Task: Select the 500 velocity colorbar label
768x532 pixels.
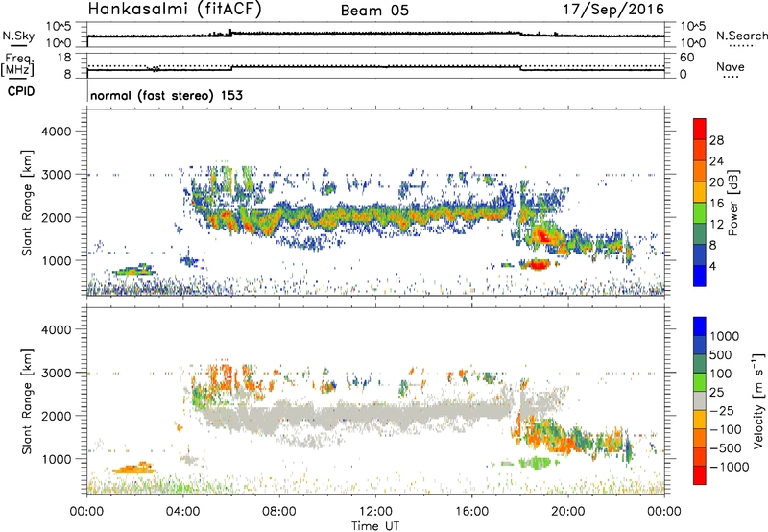Action: [x=721, y=355]
